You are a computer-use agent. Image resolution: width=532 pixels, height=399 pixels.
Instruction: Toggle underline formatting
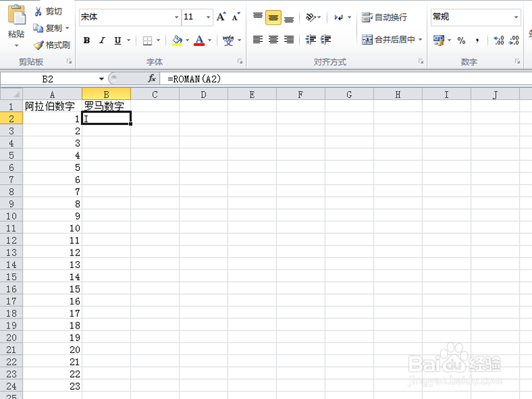coord(118,41)
